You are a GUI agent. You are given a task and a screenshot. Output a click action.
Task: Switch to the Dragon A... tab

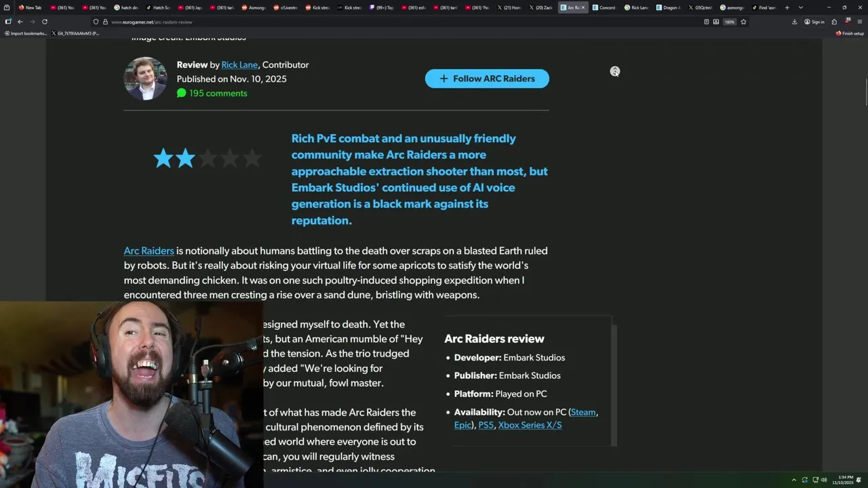pyautogui.click(x=668, y=7)
